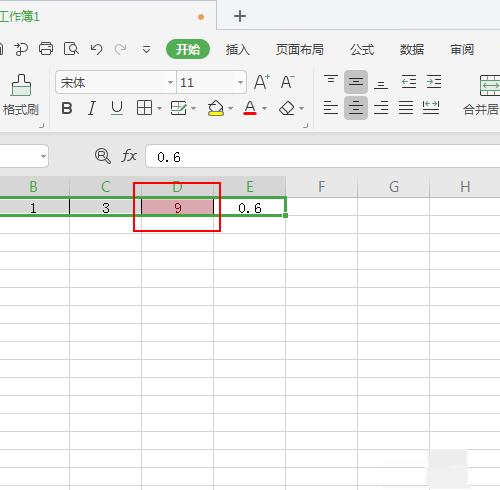Align cell content to top
The width and height of the screenshot is (500, 490).
331,81
